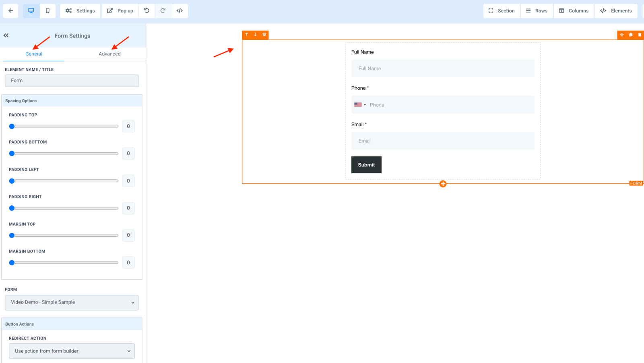Expand the Redirect Action dropdown
Image resolution: width=644 pixels, height=363 pixels.
point(72,351)
